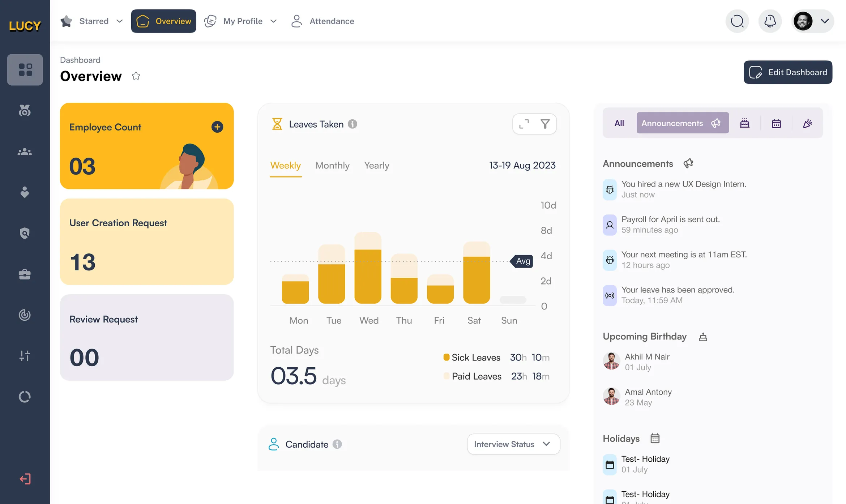The image size is (846, 504).
Task: Open the shield search sidebar icon
Action: pos(25,233)
